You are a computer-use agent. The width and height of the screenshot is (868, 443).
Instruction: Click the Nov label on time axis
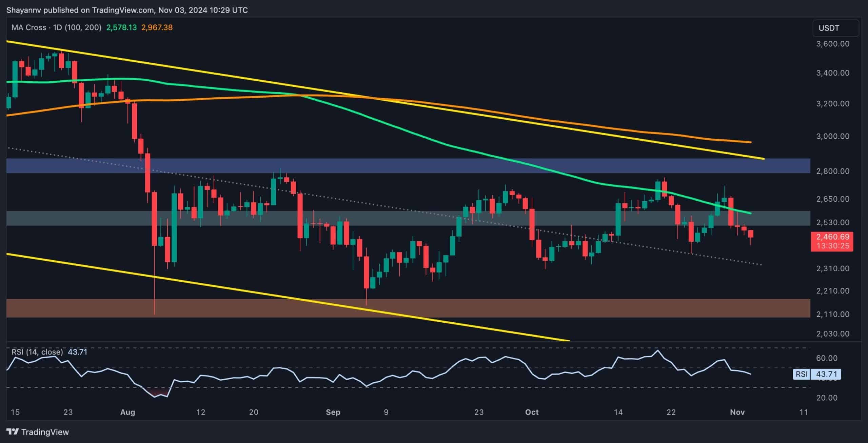click(737, 412)
